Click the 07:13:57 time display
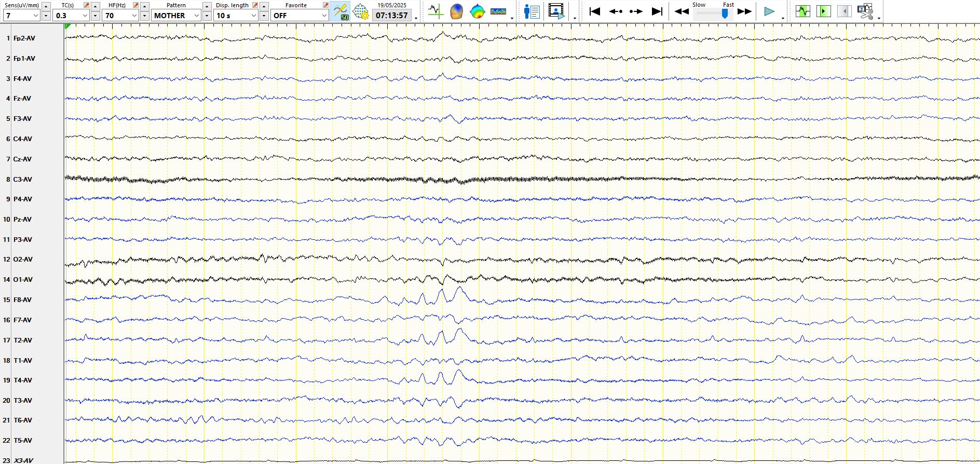Viewport: 980px width, 464px height. (391, 16)
